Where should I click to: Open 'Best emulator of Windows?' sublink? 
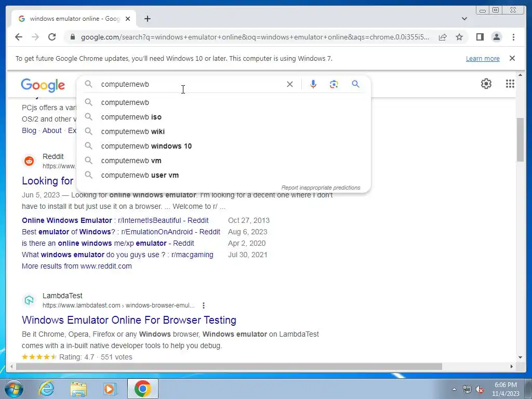121,232
